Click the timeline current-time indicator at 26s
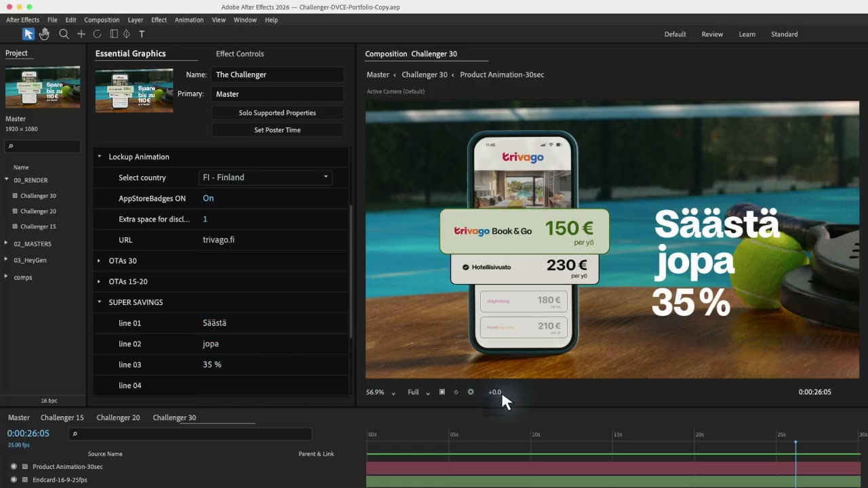This screenshot has width=868, height=488. coord(795,443)
